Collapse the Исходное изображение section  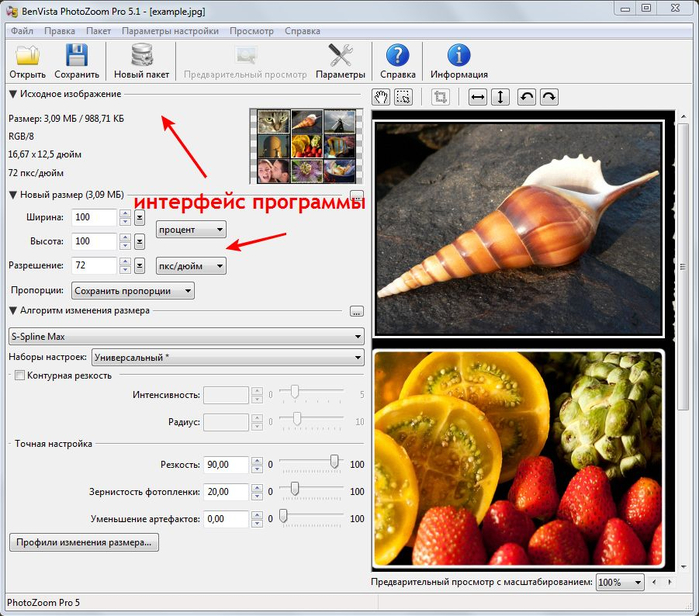[x=13, y=94]
